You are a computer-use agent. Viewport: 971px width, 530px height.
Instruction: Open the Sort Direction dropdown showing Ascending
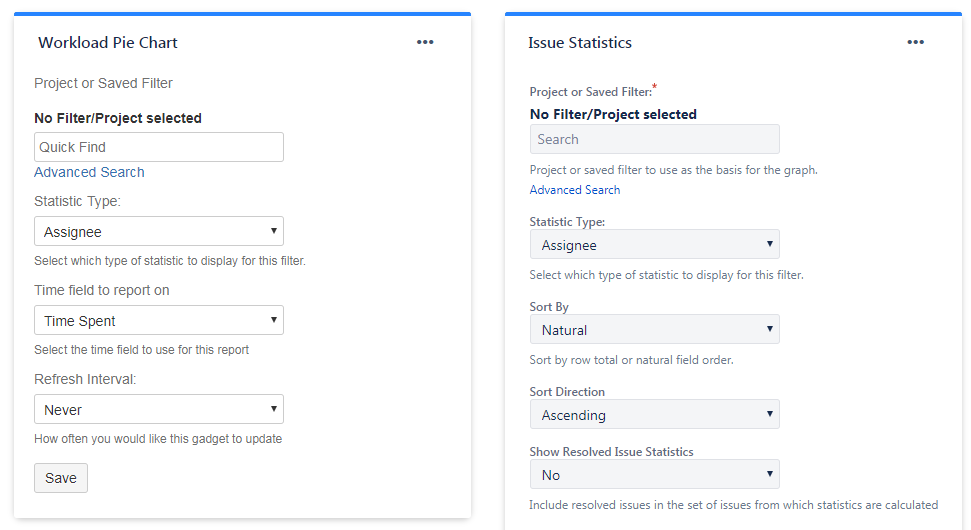654,415
